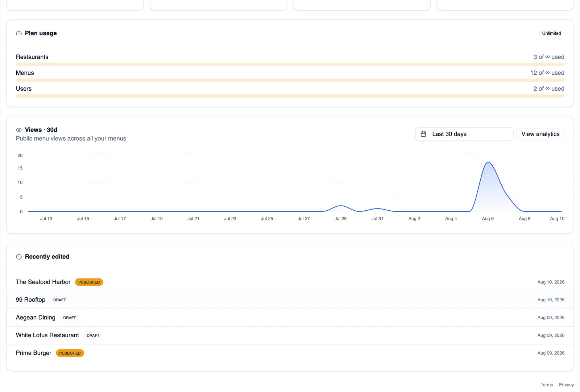Click the Restaurants usage progress bar
The height and width of the screenshot is (392, 580).
tap(290, 64)
